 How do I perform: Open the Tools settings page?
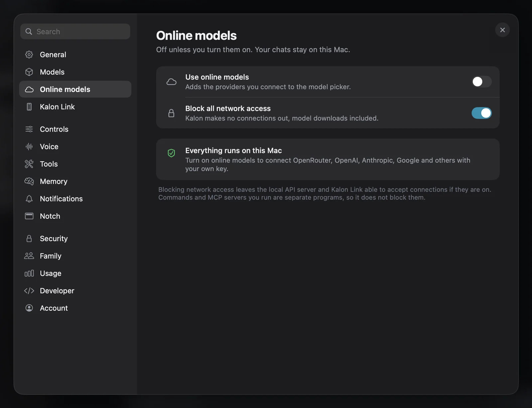tap(75, 164)
